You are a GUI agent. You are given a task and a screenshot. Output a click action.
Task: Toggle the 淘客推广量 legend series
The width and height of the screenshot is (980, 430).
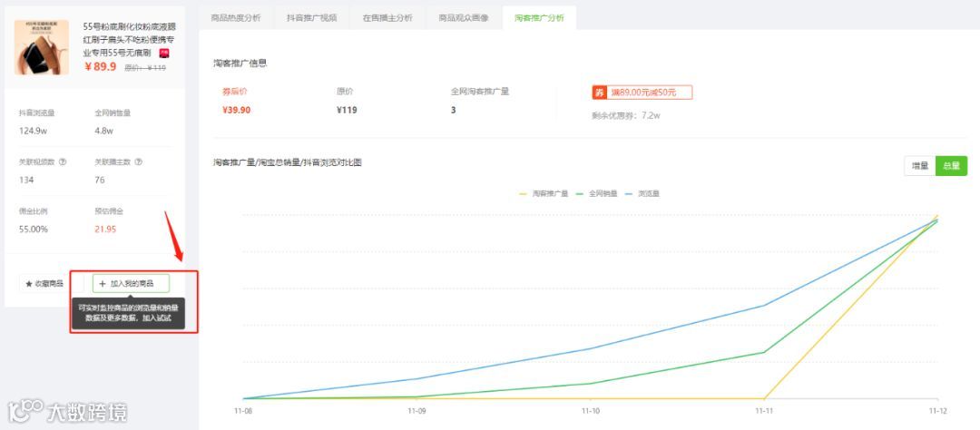pos(544,194)
